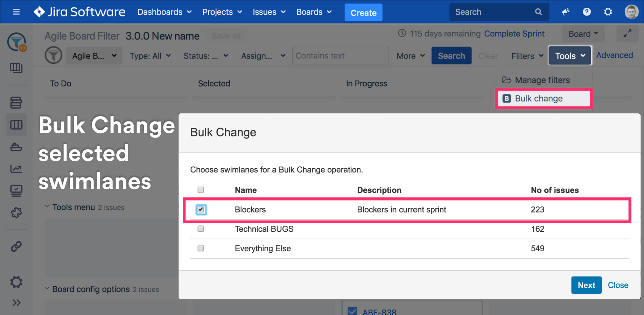
Task: Collapse the Tools menu swimlane
Action: point(47,206)
